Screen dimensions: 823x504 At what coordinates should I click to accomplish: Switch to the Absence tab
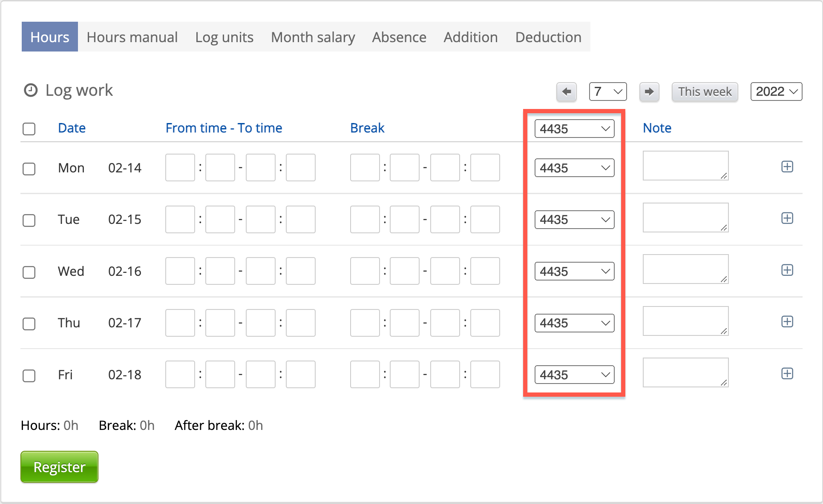coord(399,37)
